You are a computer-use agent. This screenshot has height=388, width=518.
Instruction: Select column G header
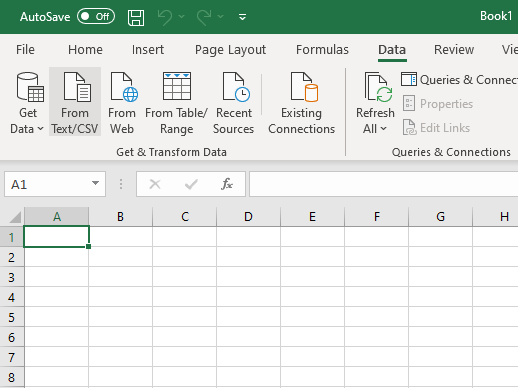tap(440, 217)
